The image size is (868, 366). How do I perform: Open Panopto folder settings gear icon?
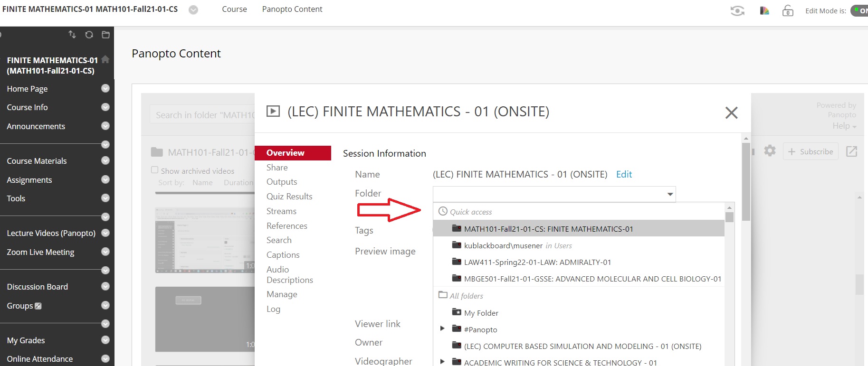770,151
